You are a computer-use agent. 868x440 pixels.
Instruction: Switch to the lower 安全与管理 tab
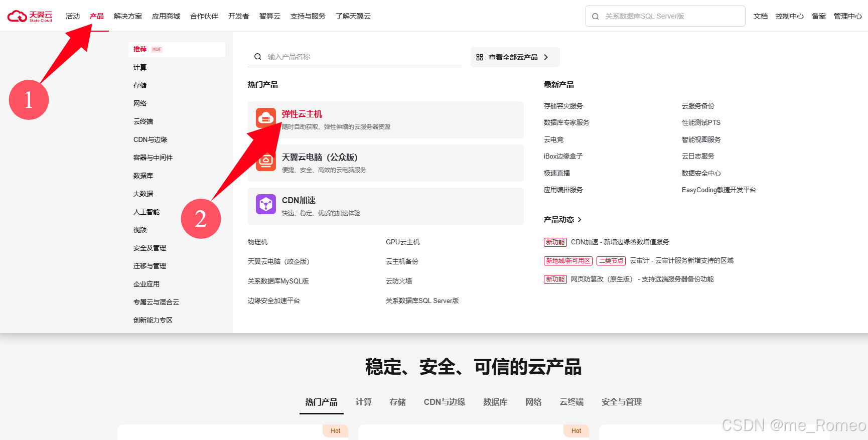click(x=622, y=402)
